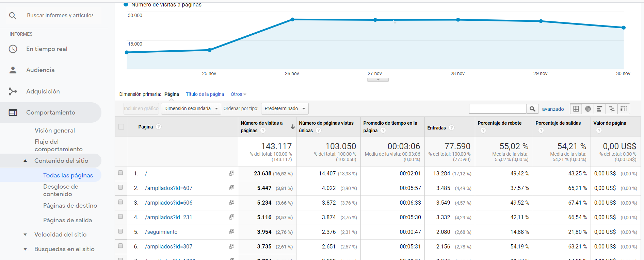The height and width of the screenshot is (260, 644).
Task: Switch dimension to Título de la página
Action: pyautogui.click(x=205, y=94)
